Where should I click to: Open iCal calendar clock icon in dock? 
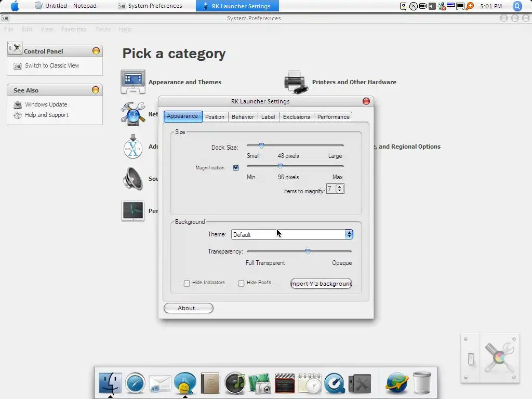click(310, 383)
